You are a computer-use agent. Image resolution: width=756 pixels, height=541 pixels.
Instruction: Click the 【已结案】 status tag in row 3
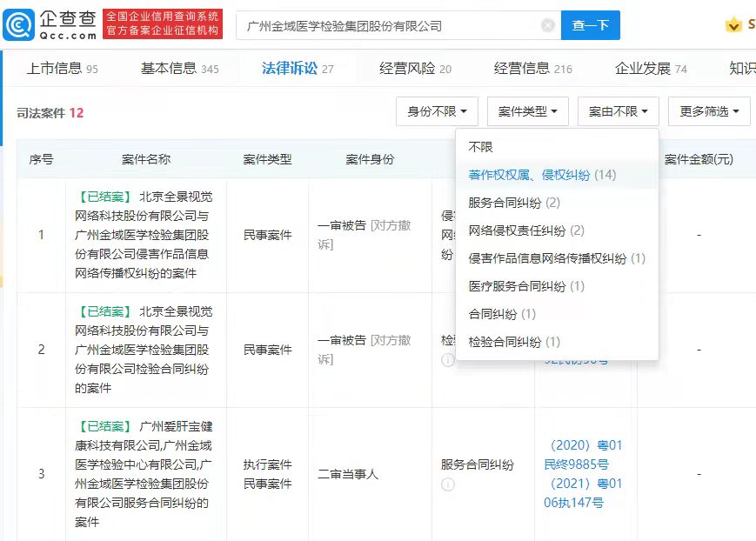(x=104, y=426)
